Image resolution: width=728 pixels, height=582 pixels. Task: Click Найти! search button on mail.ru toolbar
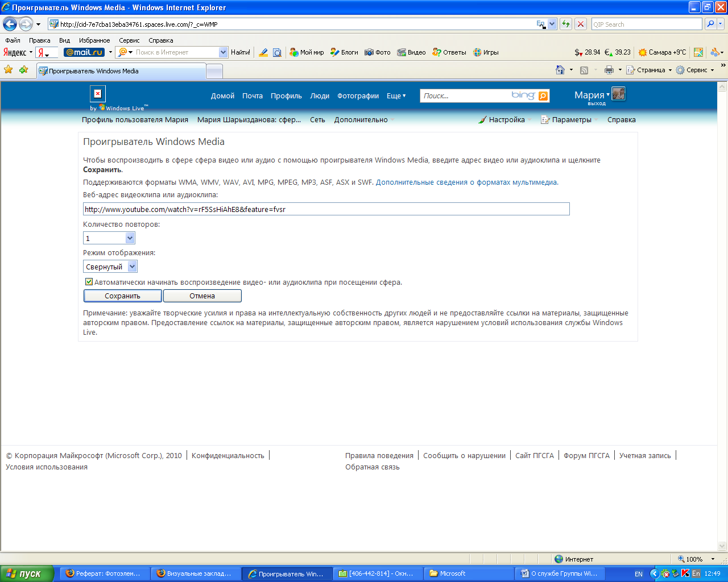point(241,52)
